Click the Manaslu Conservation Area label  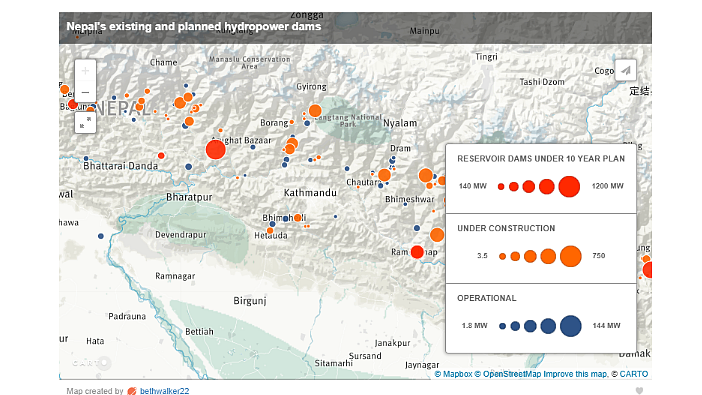[249, 63]
